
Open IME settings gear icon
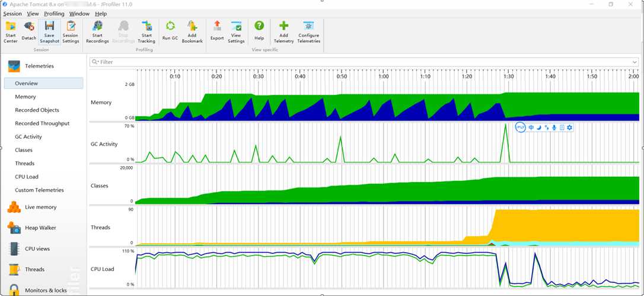570,128
